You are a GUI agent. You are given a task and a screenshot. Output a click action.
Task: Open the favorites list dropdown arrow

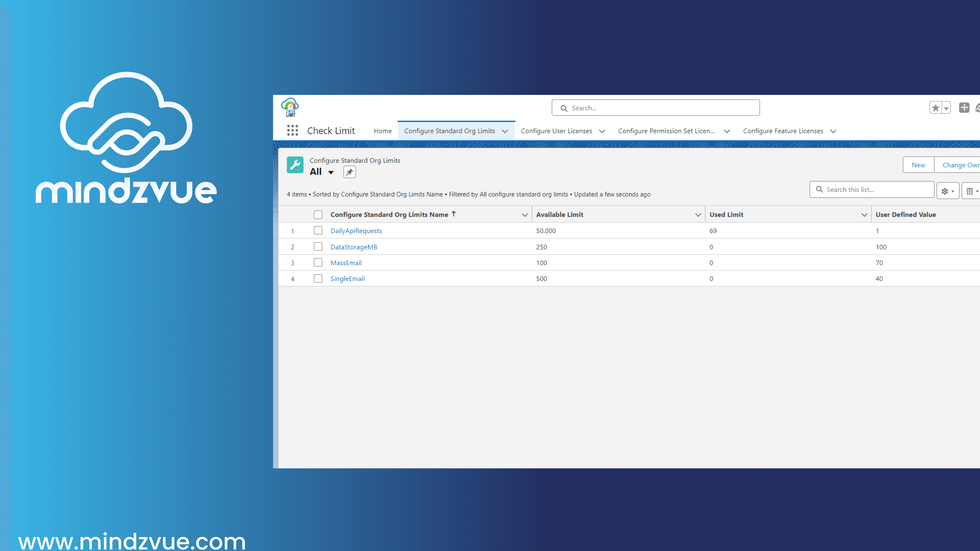tap(946, 108)
